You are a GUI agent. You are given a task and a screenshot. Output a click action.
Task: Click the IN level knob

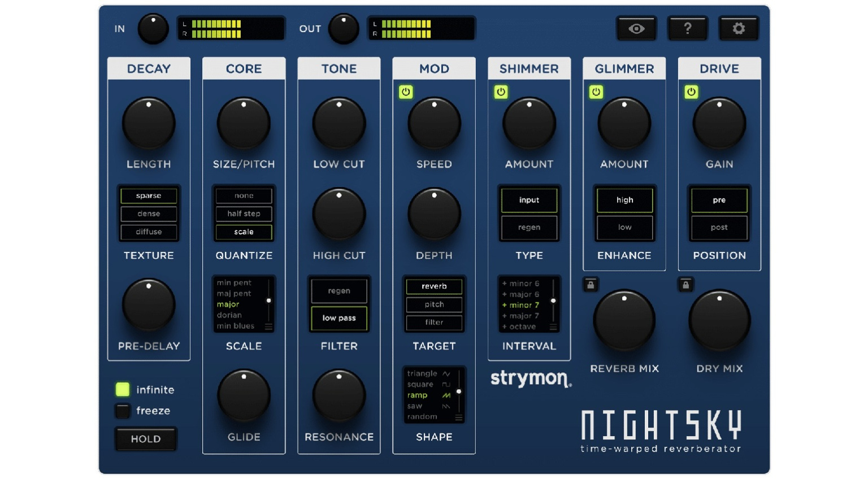[153, 28]
